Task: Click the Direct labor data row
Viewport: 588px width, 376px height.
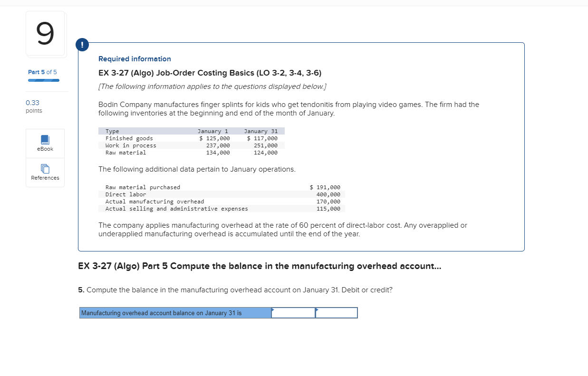Action: point(220,194)
